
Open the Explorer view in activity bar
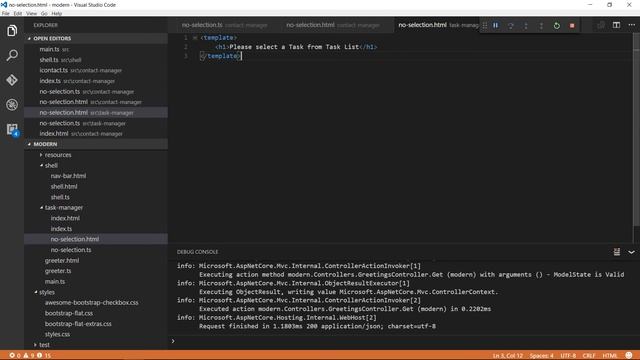point(12,31)
